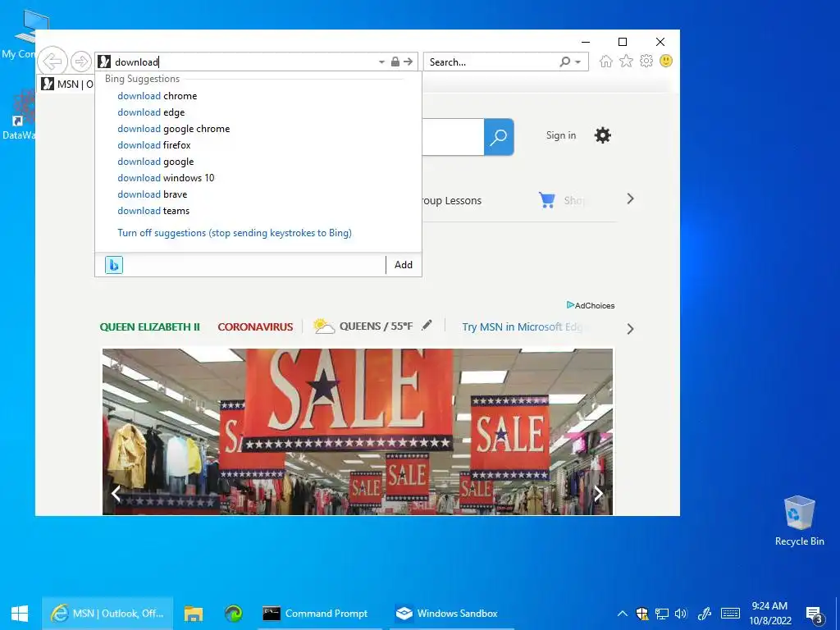Click the AdChoices link
The image size is (840, 630).
[x=591, y=305]
